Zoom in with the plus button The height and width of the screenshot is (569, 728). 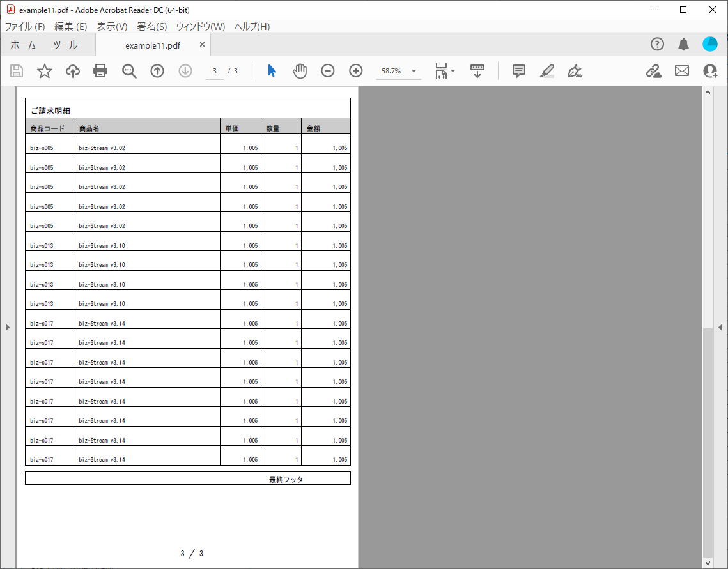point(356,71)
